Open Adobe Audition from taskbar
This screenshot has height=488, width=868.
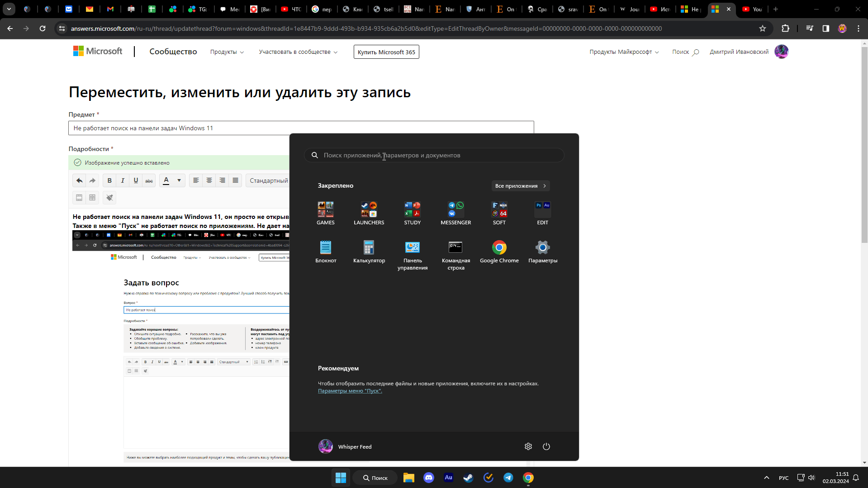(x=448, y=478)
